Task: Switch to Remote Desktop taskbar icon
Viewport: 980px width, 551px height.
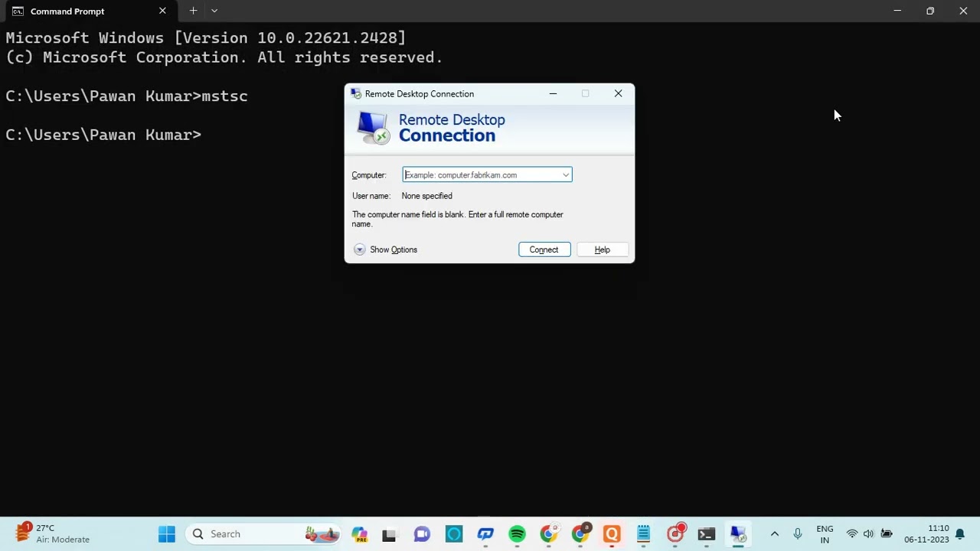Action: (x=738, y=533)
